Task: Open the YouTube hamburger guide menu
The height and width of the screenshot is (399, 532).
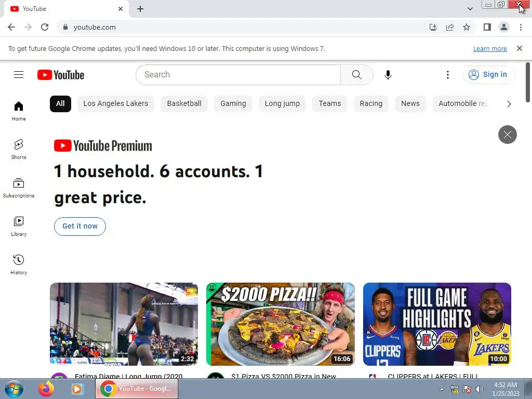Action: coord(19,75)
